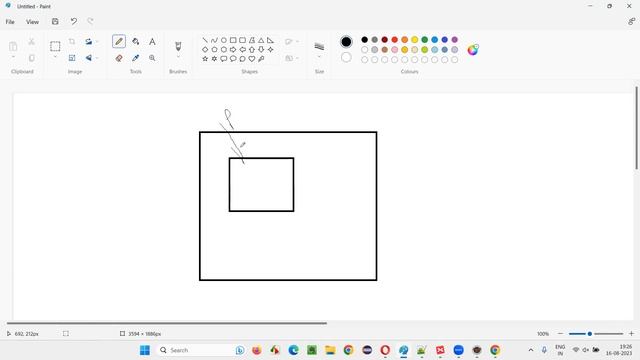This screenshot has width=640, height=360.
Task: Choose the oval callout shape
Action: click(233, 59)
